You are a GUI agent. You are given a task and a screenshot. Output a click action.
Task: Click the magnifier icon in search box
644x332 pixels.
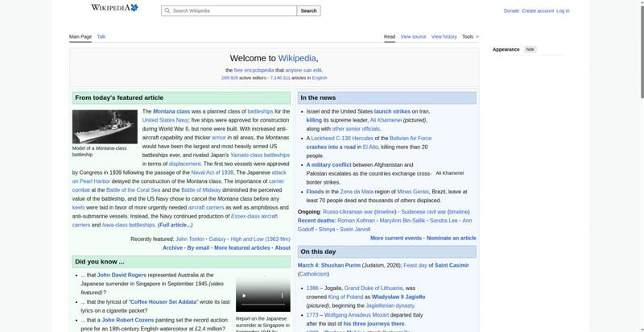[x=167, y=11]
